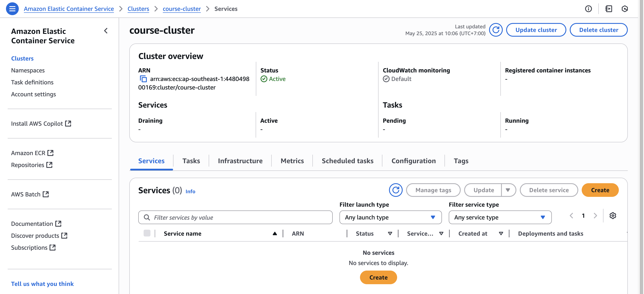Screen dimensions: 644x294
Task: Toggle Status column sort arrow
Action: tap(390, 234)
